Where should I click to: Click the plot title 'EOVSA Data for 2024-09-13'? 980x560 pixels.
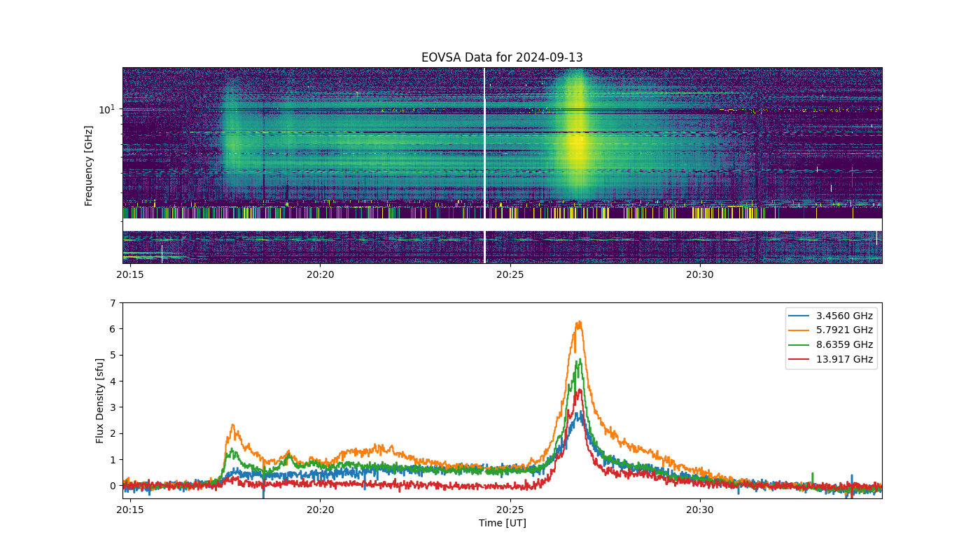pyautogui.click(x=502, y=57)
